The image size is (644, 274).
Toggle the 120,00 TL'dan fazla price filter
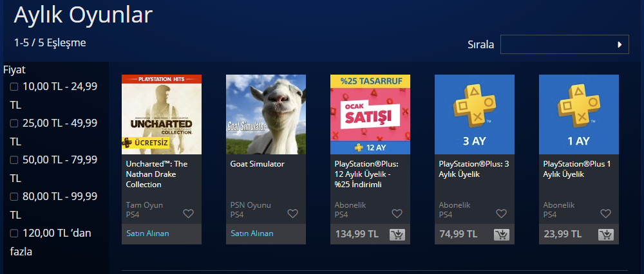point(14,233)
